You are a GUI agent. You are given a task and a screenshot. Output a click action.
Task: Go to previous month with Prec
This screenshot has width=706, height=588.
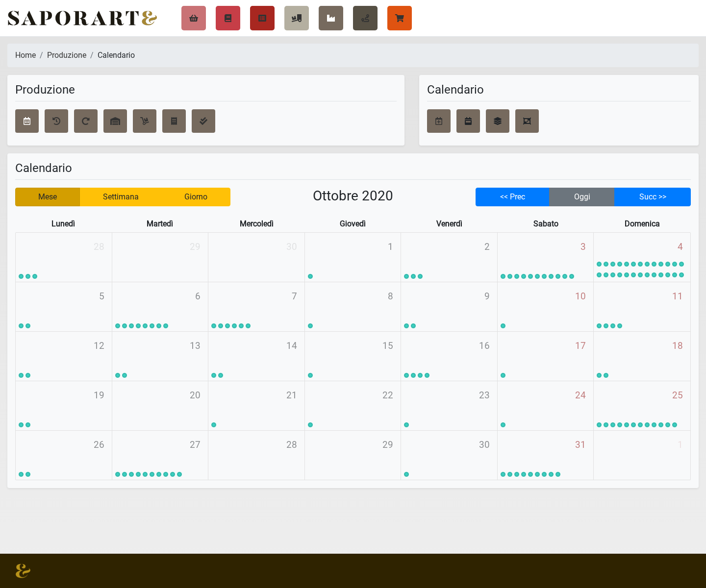512,197
